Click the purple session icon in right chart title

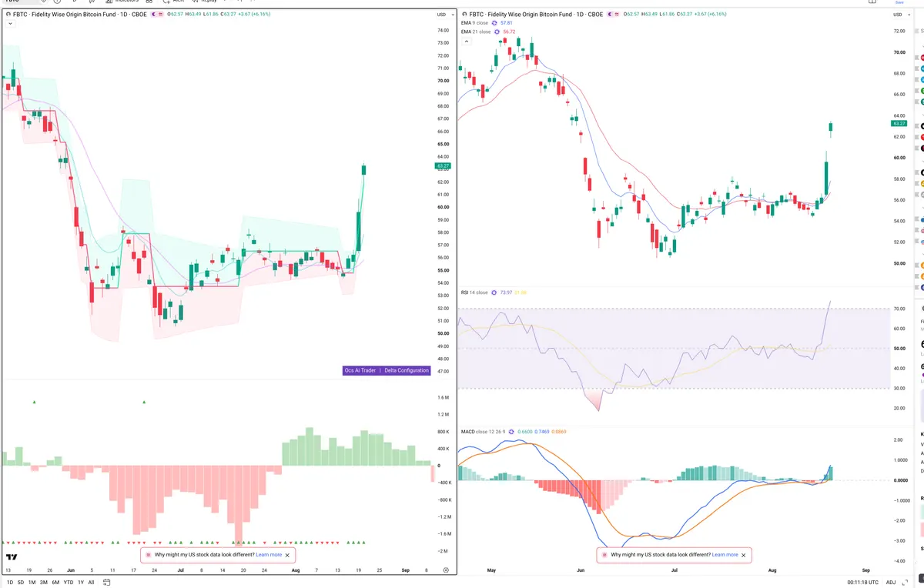610,14
